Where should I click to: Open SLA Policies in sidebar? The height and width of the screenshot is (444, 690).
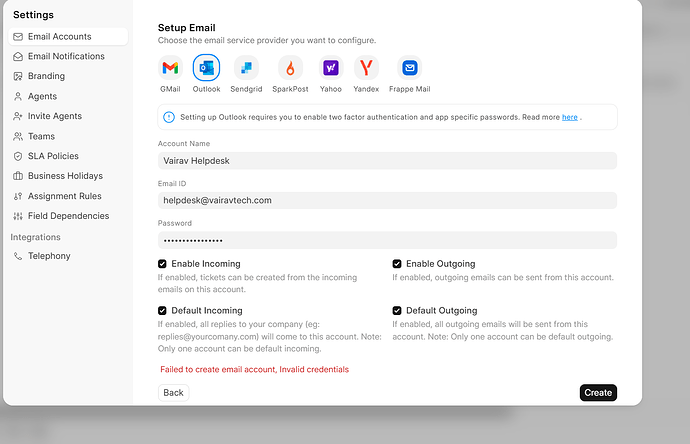point(54,156)
